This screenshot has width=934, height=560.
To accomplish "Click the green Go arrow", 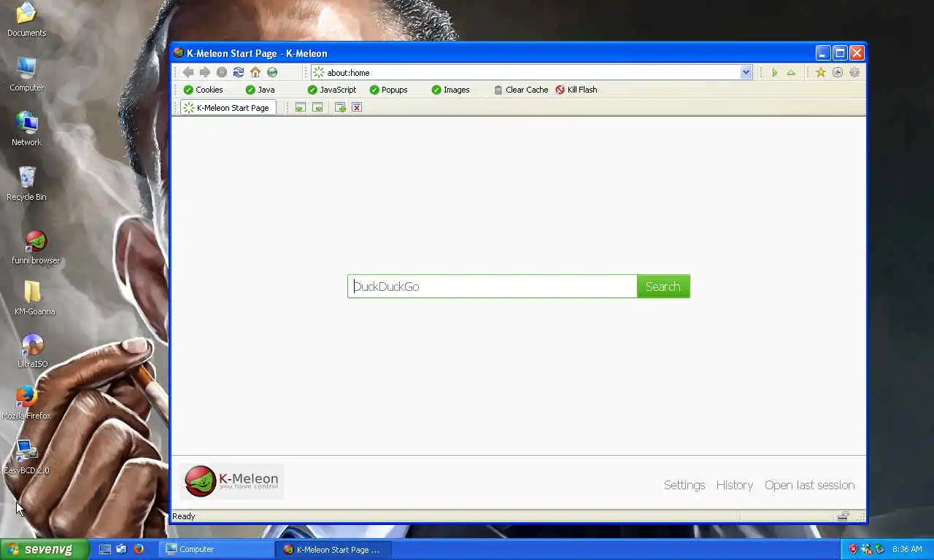I will point(775,72).
